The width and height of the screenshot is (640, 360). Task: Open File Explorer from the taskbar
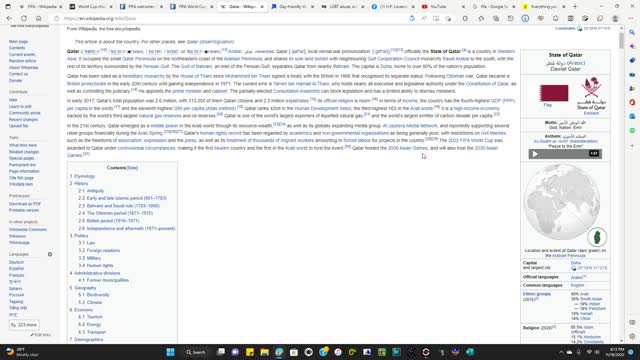click(264, 352)
